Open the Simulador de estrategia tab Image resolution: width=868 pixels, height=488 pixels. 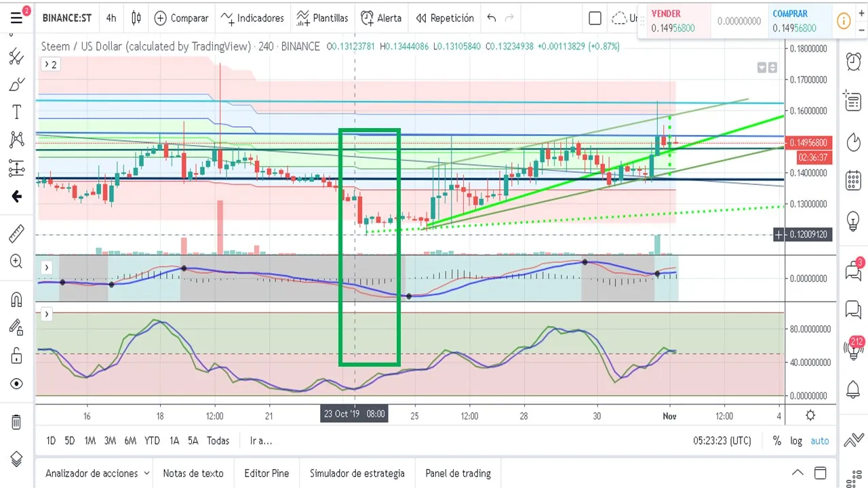click(357, 473)
